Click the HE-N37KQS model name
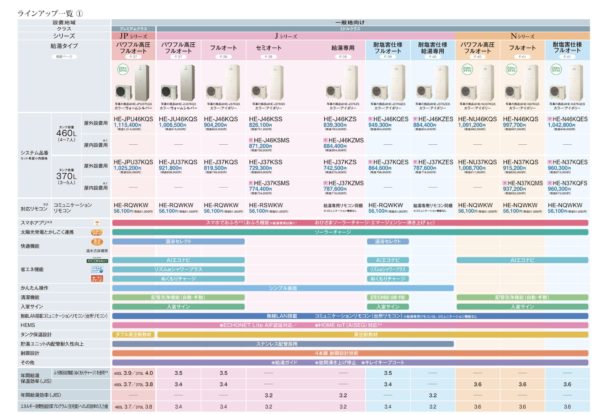Image resolution: width=600 pixels, height=414 pixels. pyautogui.click(x=520, y=162)
